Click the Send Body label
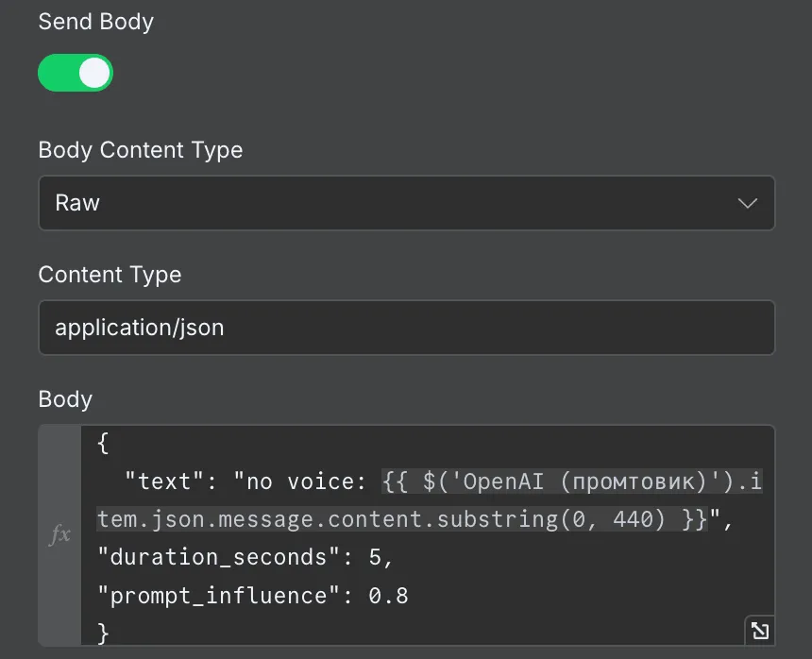 (95, 22)
